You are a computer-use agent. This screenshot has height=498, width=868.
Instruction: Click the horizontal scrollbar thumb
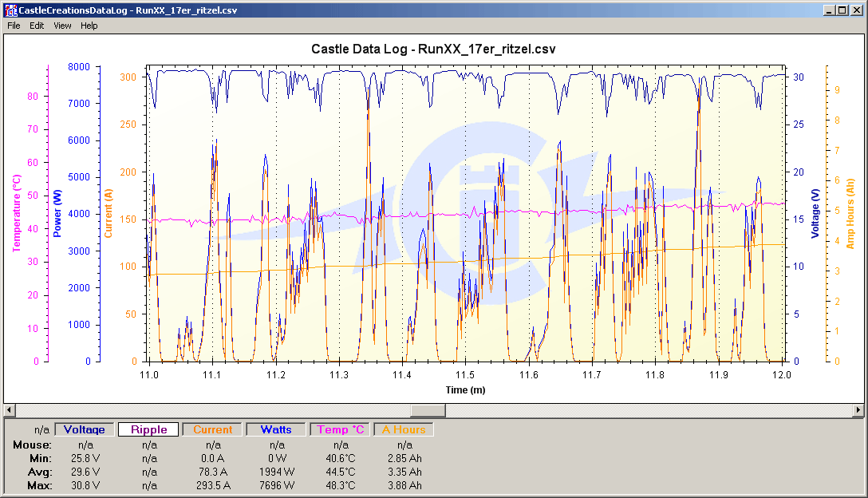[x=428, y=410]
